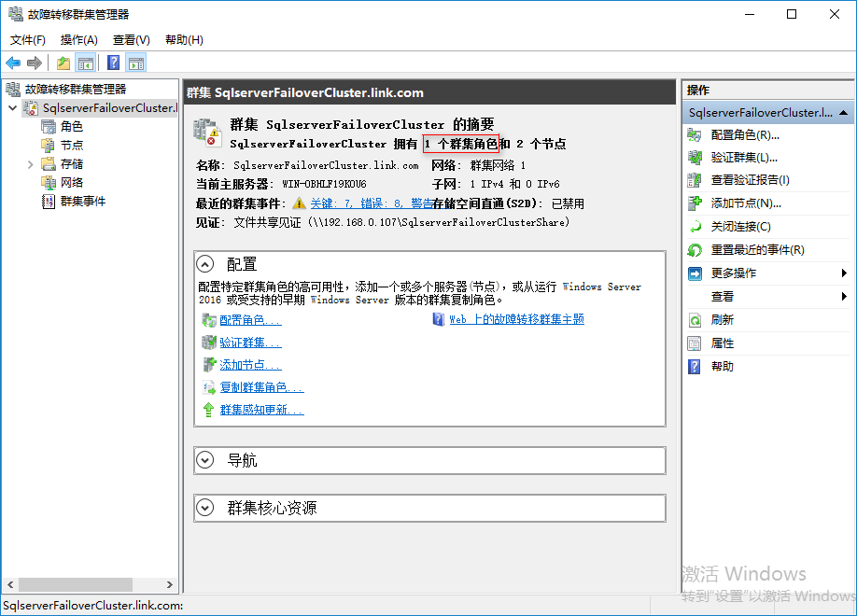Click the 文件共享见证 share path text

401,222
